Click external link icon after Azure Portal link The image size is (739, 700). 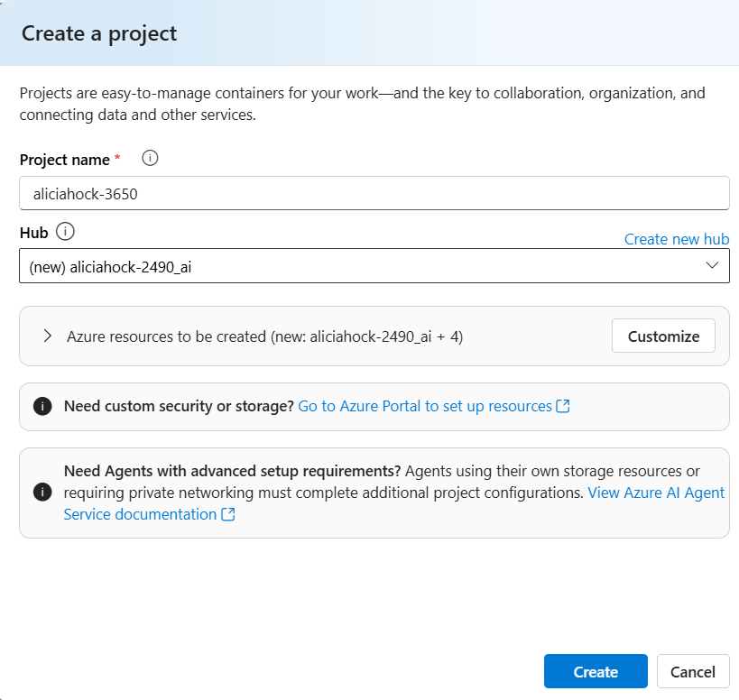pos(563,406)
